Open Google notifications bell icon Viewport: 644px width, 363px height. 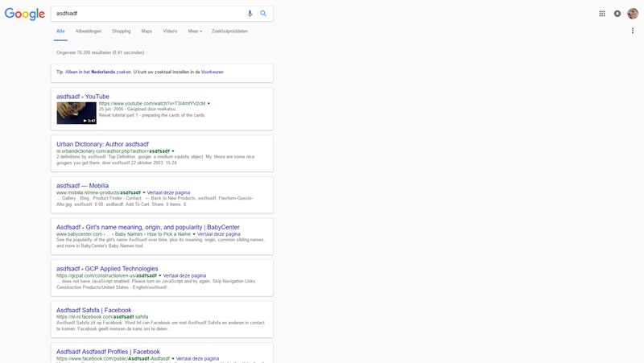617,14
